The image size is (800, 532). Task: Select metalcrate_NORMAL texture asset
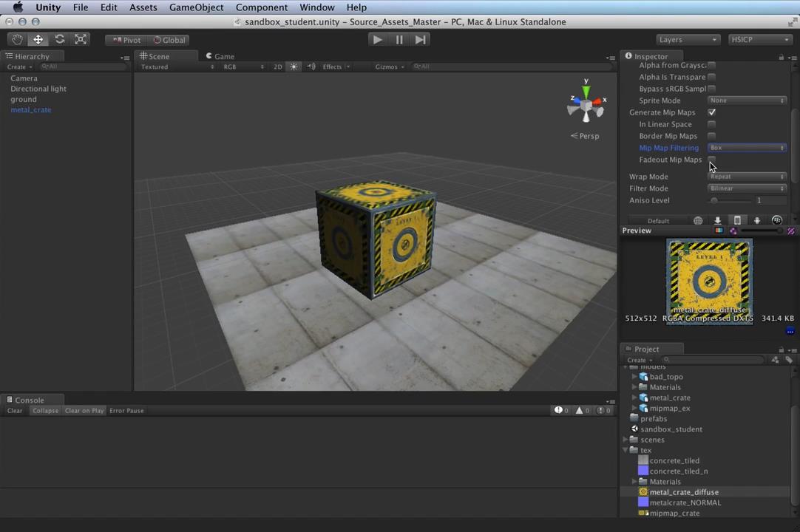(685, 502)
